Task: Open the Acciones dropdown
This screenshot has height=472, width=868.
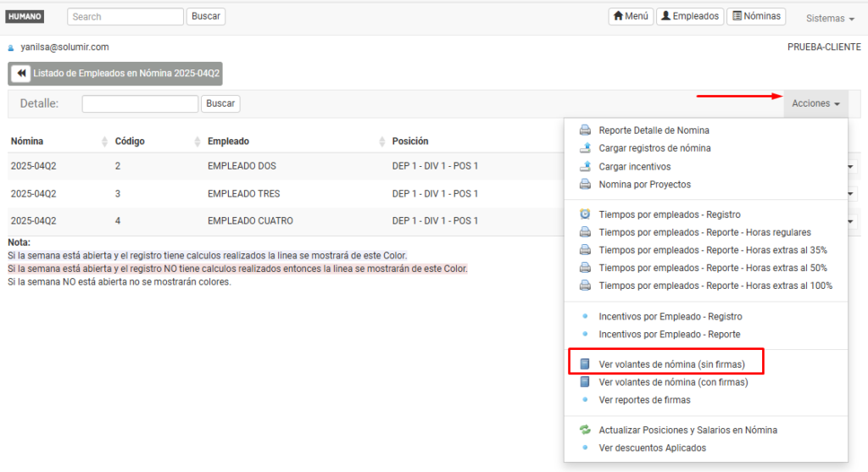Action: click(815, 103)
